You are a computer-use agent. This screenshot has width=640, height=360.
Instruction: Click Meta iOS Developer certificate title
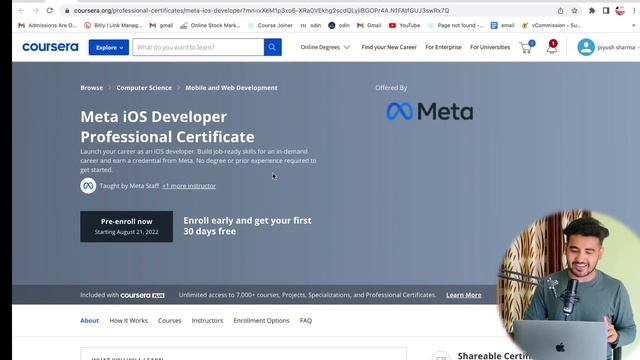click(x=167, y=127)
